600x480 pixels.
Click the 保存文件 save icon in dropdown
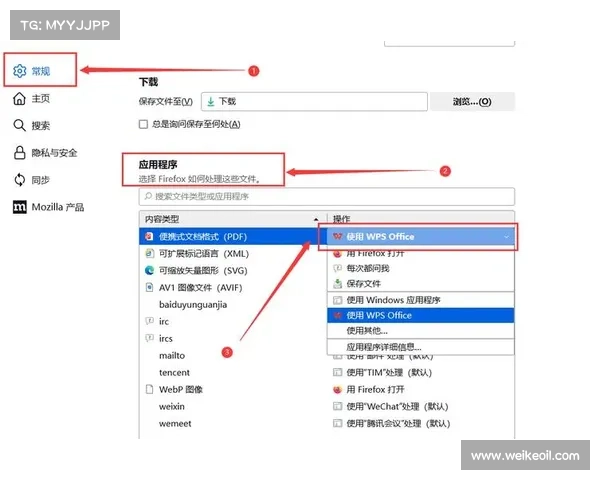click(x=338, y=284)
